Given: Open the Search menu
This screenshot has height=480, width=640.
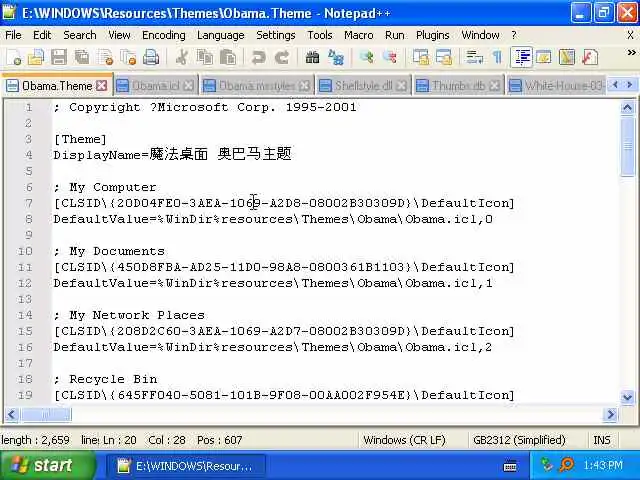Looking at the screenshot, I should [80, 35].
